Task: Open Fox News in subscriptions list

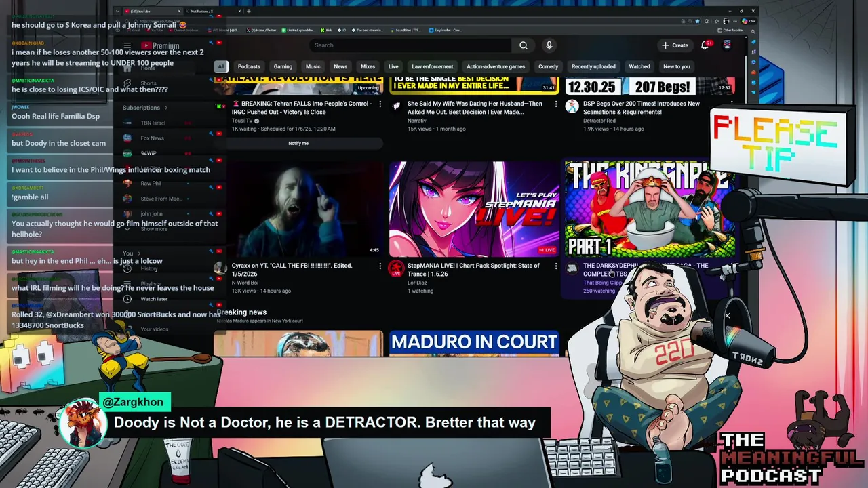Action: click(x=152, y=138)
